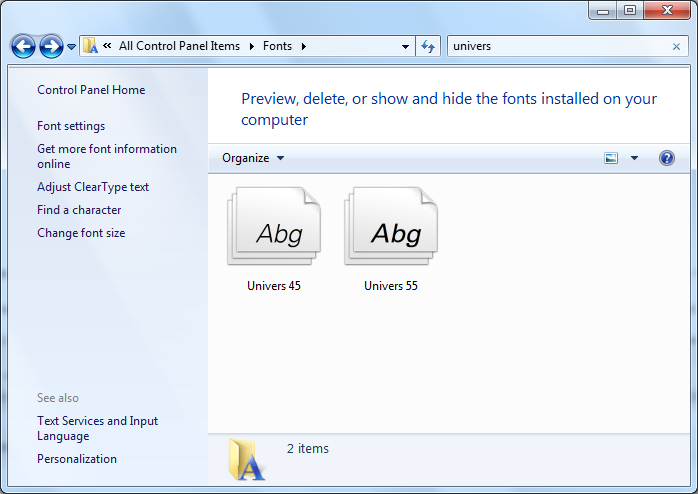Expand the address bar previous locations dropdown
This screenshot has height=494, width=698.
tap(405, 46)
